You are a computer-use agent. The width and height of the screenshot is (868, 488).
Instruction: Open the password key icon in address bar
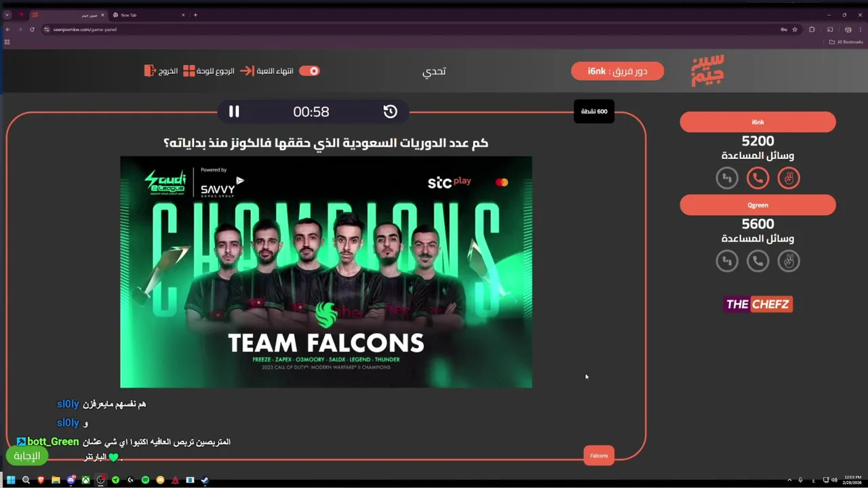tap(783, 29)
